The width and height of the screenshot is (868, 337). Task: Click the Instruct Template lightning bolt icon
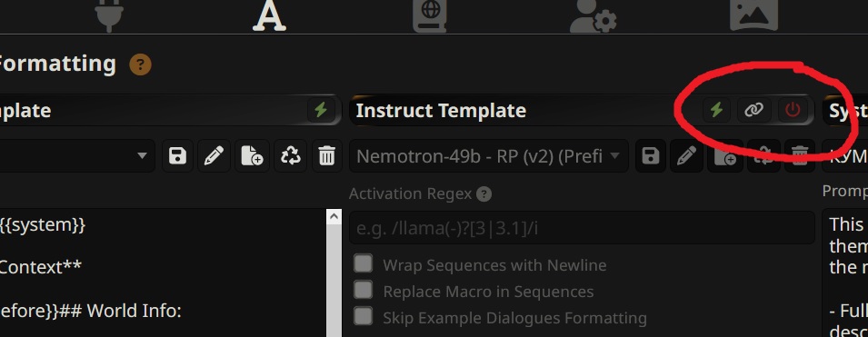pyautogui.click(x=716, y=110)
